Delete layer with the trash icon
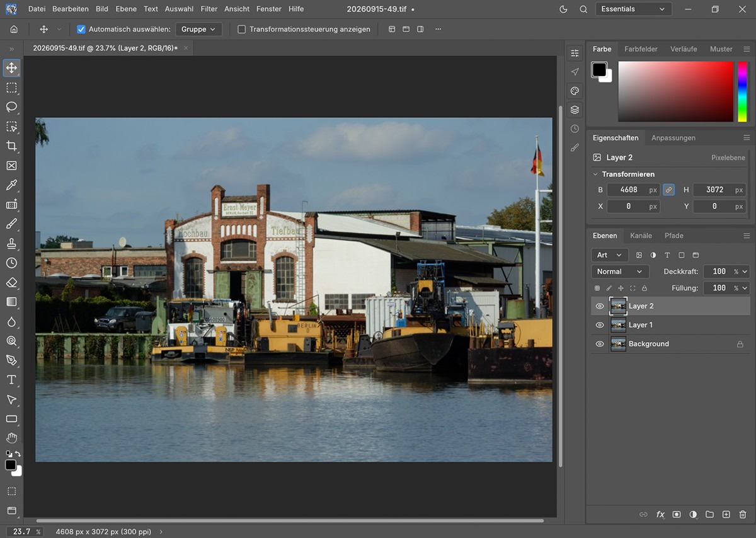Image resolution: width=756 pixels, height=538 pixels. coord(743,515)
